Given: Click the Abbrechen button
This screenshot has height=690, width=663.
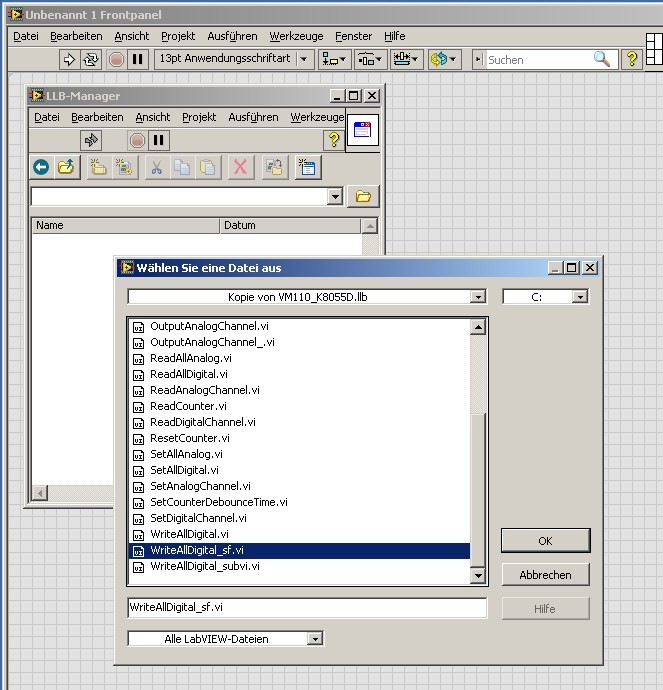Looking at the screenshot, I should [x=546, y=575].
